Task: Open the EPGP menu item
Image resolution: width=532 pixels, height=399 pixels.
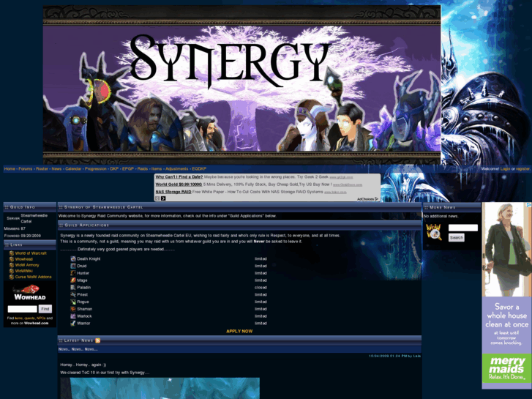Action: click(x=128, y=169)
